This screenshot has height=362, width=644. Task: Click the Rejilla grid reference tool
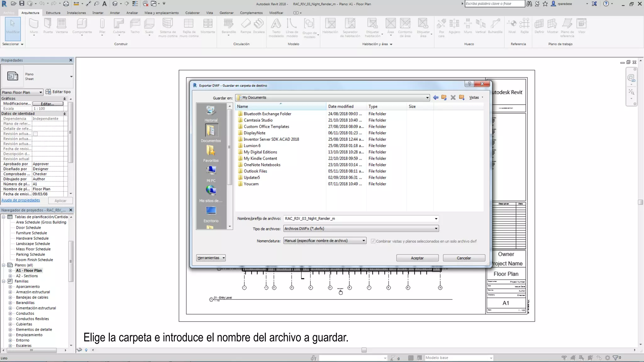[524, 26]
